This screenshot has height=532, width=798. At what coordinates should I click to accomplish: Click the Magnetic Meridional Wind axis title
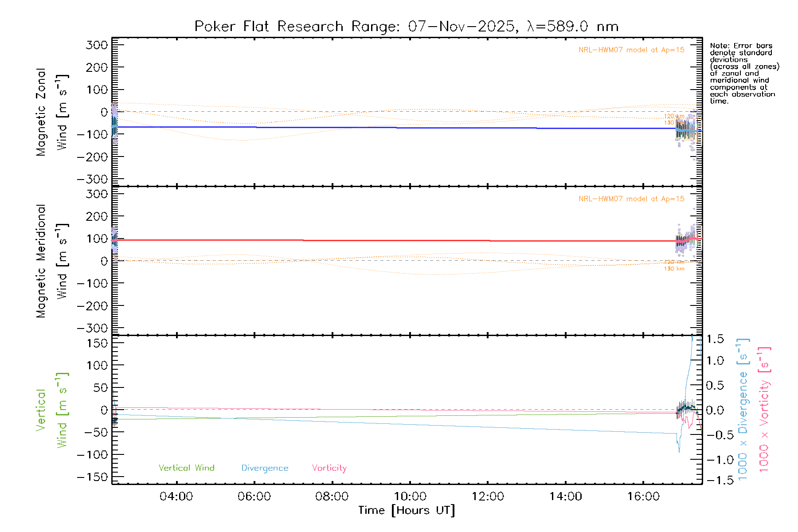click(51, 261)
